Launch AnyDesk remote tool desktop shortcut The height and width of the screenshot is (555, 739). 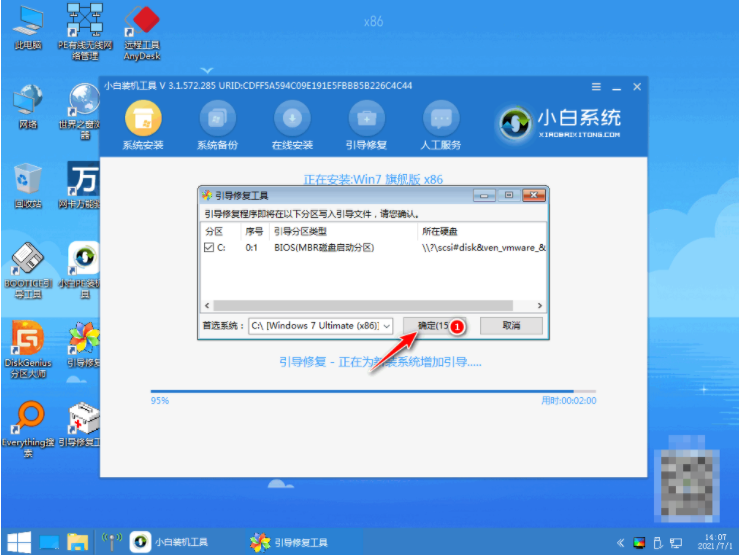coord(144,24)
